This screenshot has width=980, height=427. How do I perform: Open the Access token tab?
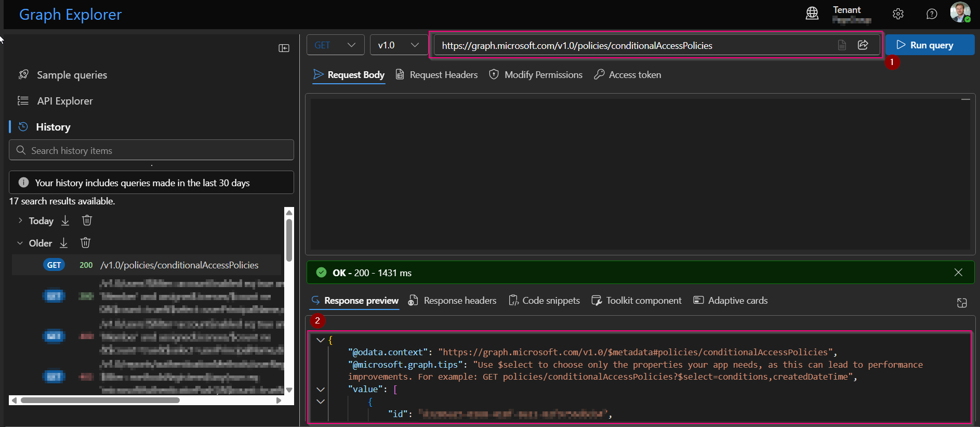tap(628, 75)
